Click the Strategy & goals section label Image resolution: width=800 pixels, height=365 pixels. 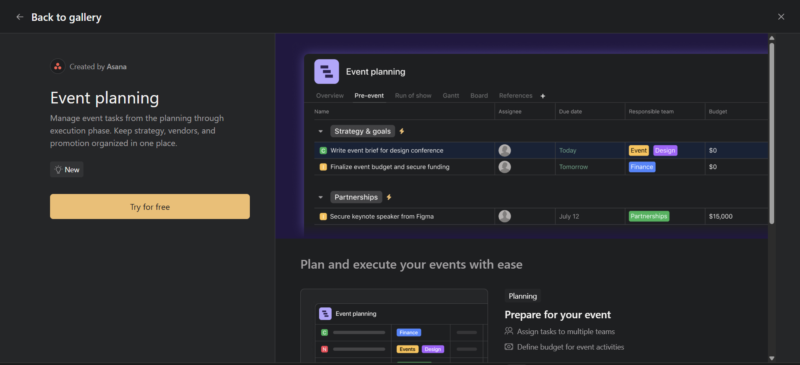(x=362, y=131)
